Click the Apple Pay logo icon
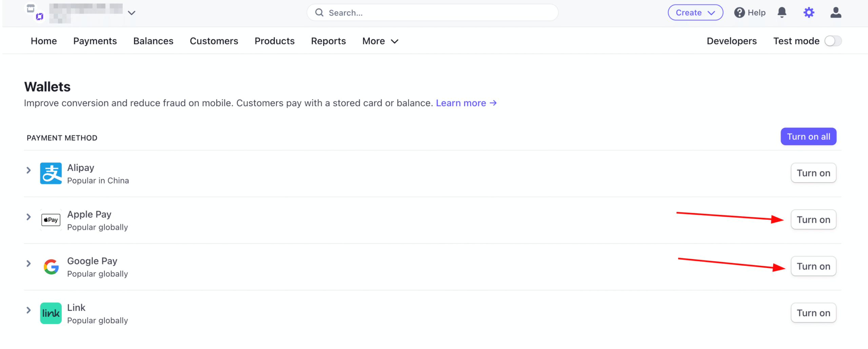868x349 pixels. [51, 220]
